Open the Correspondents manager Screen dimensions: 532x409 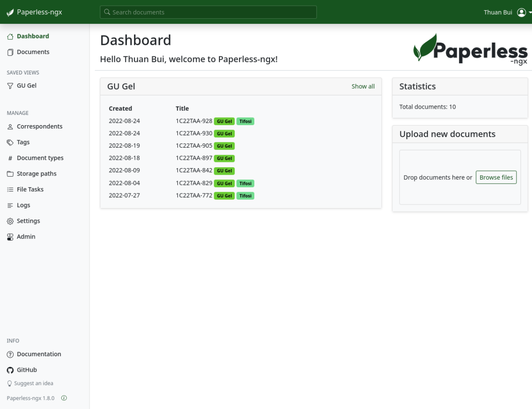(x=39, y=126)
